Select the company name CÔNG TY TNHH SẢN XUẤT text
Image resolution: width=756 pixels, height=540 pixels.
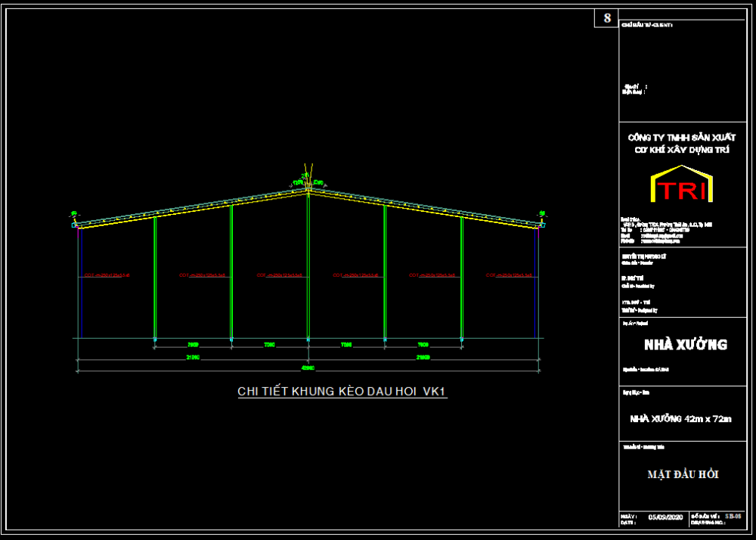(682, 138)
